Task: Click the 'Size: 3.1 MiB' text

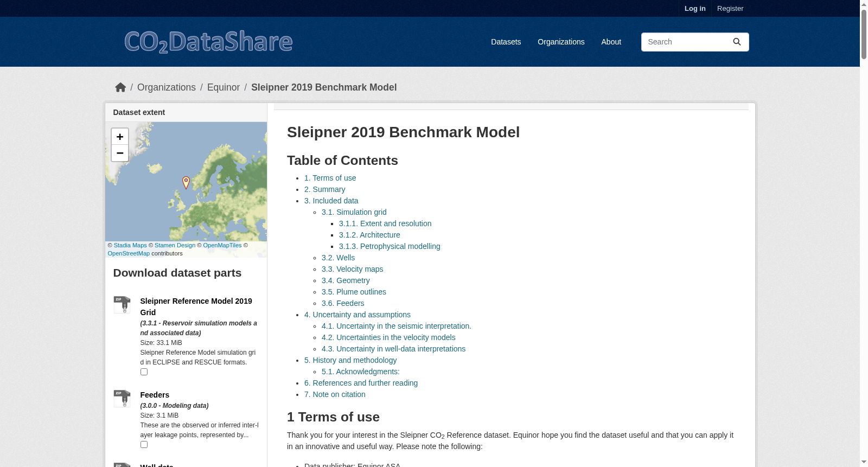Action: 159,415
